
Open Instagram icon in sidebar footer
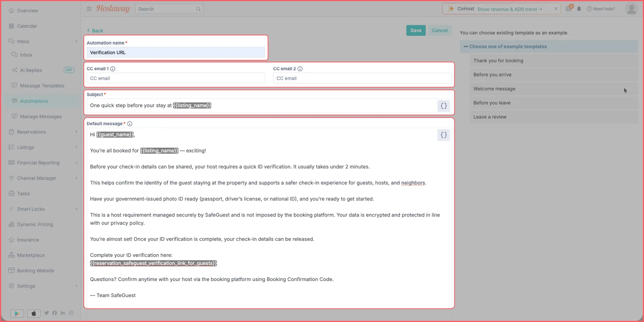(71, 313)
